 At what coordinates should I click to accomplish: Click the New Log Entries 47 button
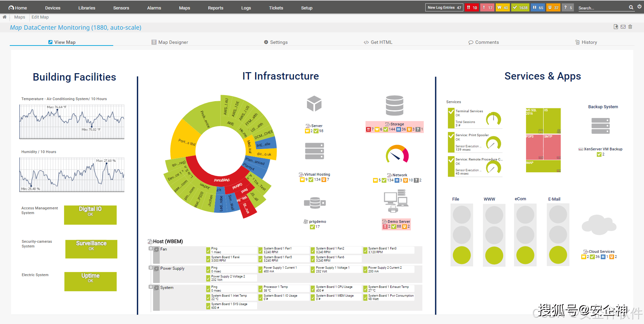(x=444, y=7)
